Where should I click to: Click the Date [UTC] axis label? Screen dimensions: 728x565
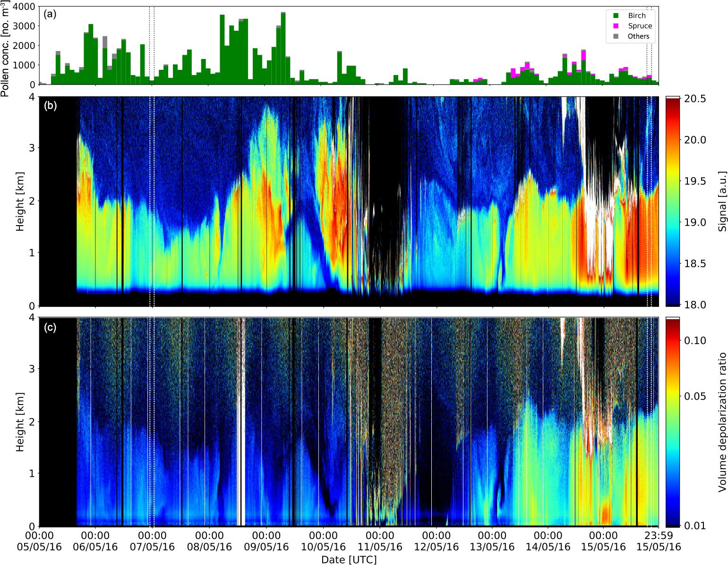[349, 560]
